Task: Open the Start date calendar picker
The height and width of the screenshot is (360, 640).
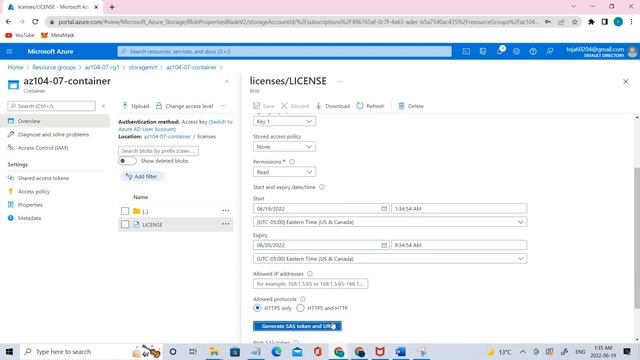Action: pos(384,209)
